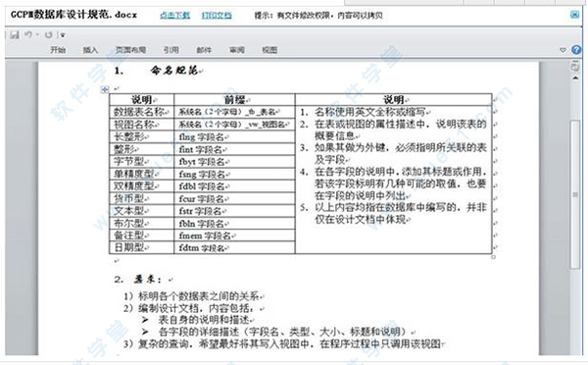Click the prefix cell containing _tb_表名
The width and height of the screenshot is (588, 365).
click(x=235, y=112)
